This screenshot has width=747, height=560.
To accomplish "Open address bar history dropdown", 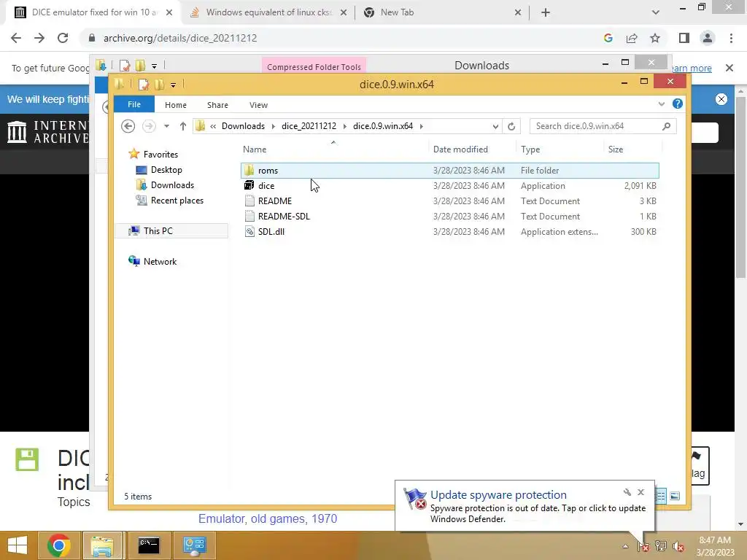I will [x=495, y=126].
